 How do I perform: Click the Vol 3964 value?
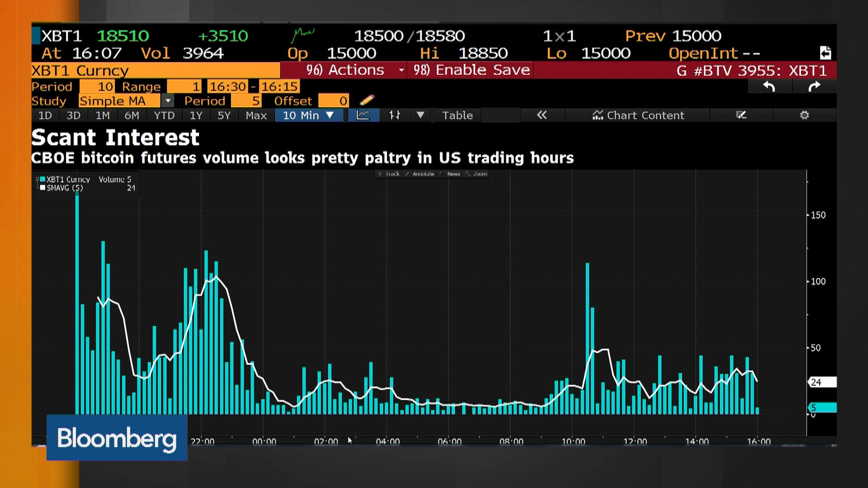tap(203, 53)
